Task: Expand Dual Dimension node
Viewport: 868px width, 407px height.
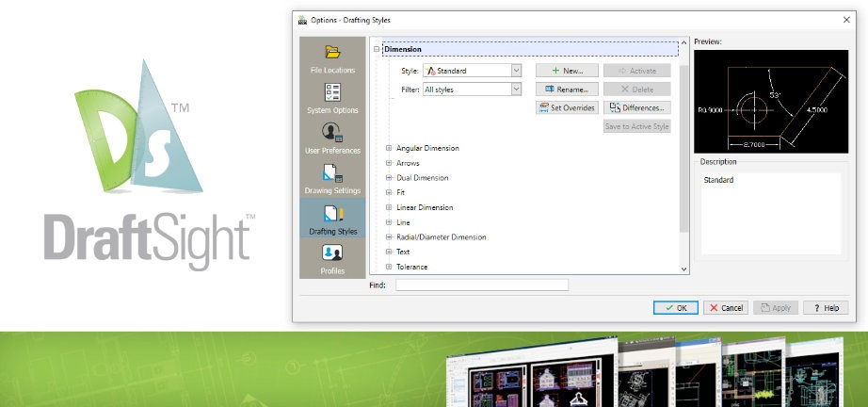Action: 389,178
